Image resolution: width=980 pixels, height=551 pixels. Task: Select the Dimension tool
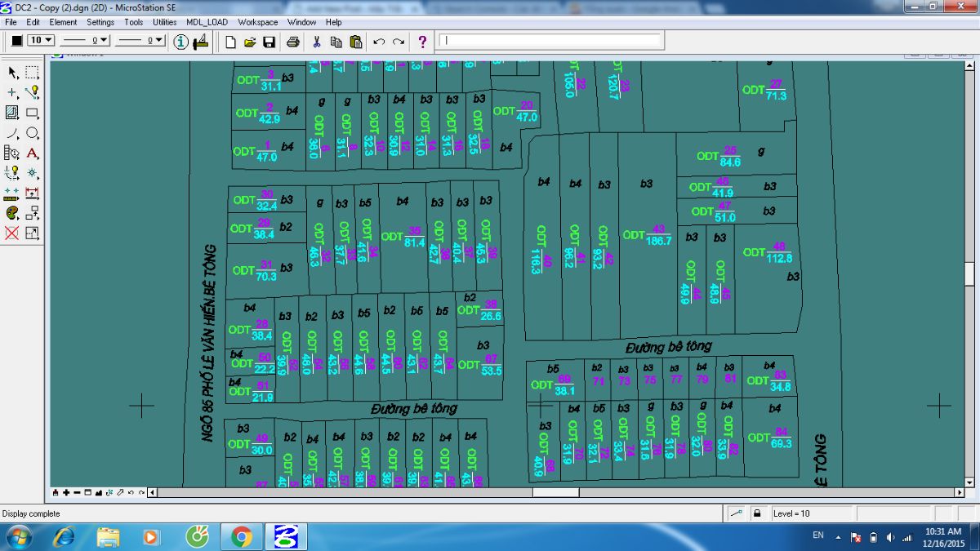32,193
